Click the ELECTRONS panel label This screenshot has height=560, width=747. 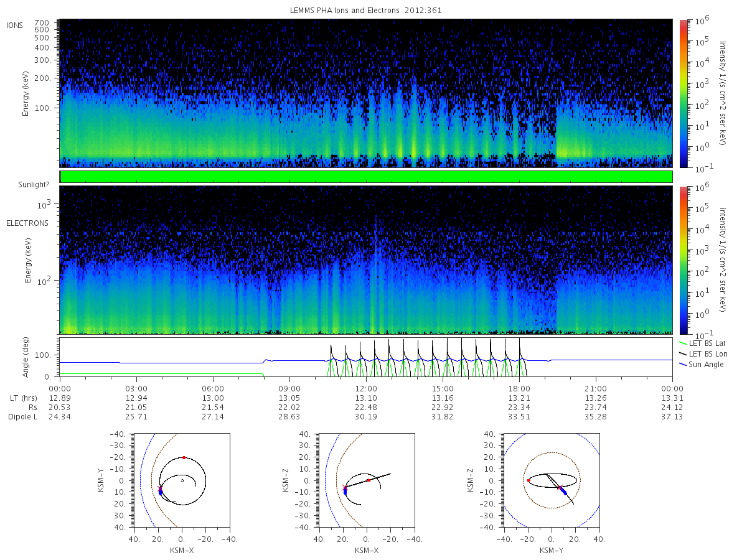point(27,223)
